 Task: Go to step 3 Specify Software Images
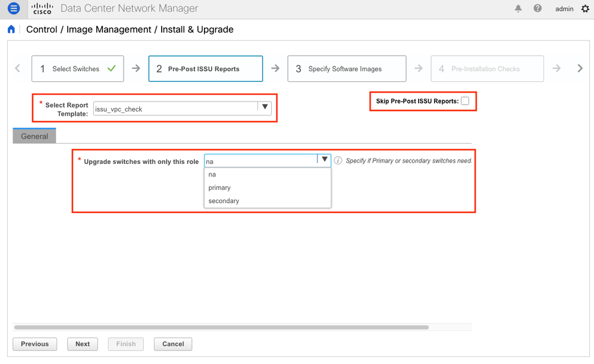347,68
